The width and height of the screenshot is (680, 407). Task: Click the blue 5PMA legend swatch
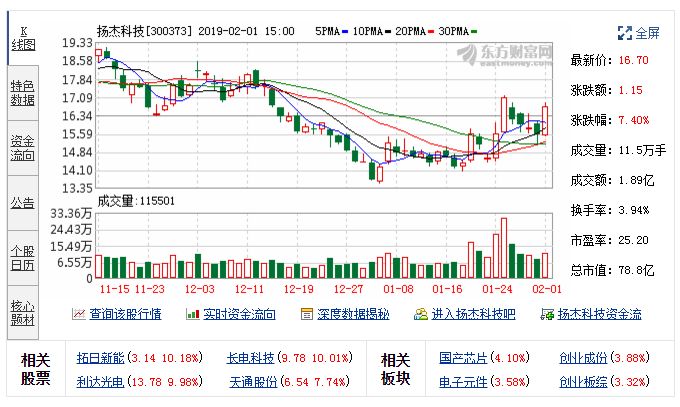[345, 32]
